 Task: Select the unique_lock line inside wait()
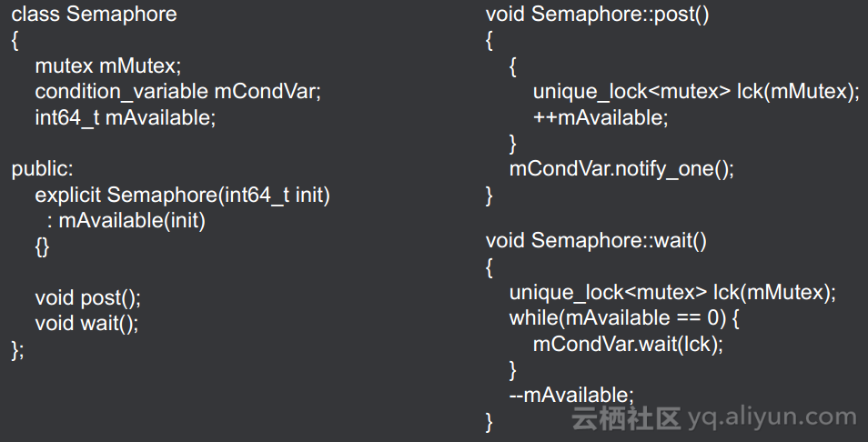click(x=672, y=293)
